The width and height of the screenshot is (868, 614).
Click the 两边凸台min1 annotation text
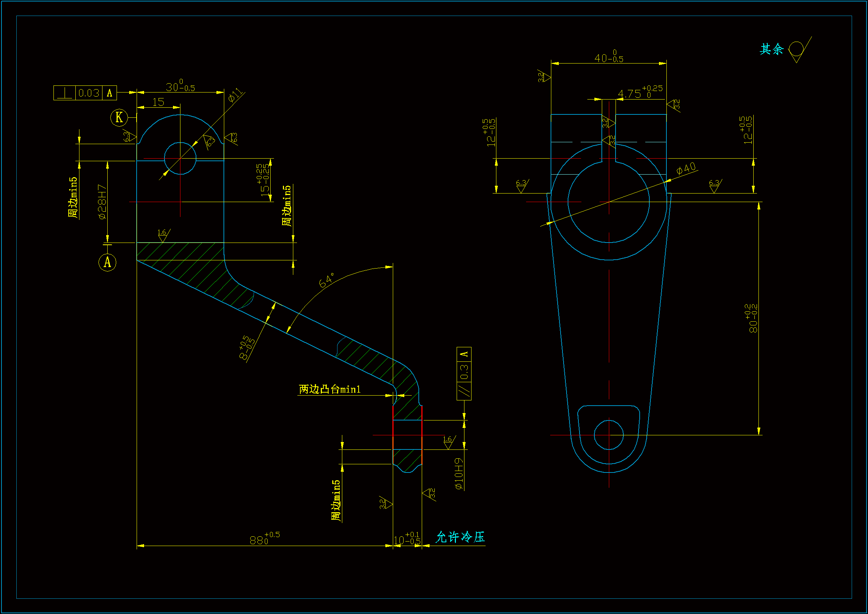(330, 389)
